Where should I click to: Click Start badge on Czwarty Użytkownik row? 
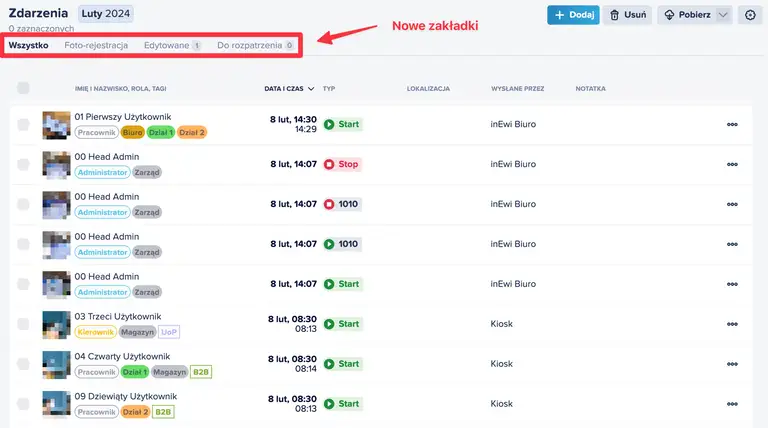pos(342,364)
